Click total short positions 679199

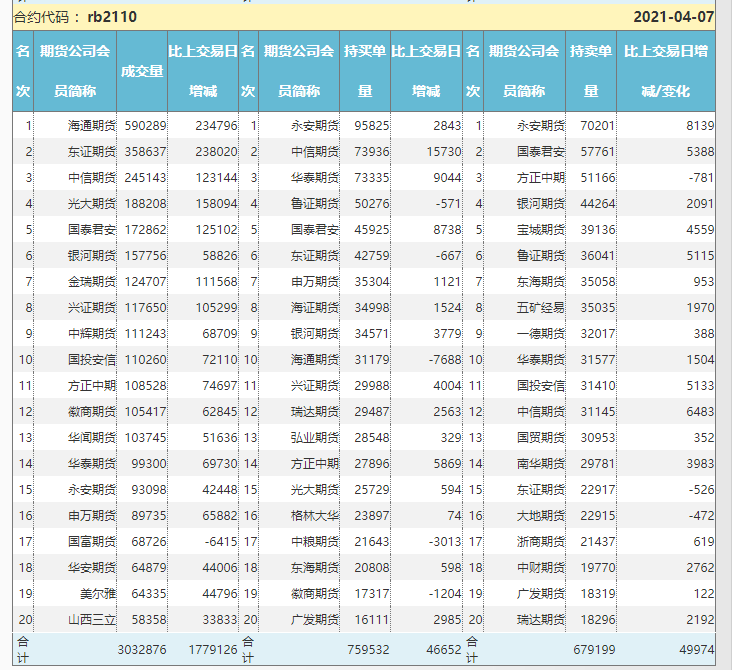[x=594, y=650]
